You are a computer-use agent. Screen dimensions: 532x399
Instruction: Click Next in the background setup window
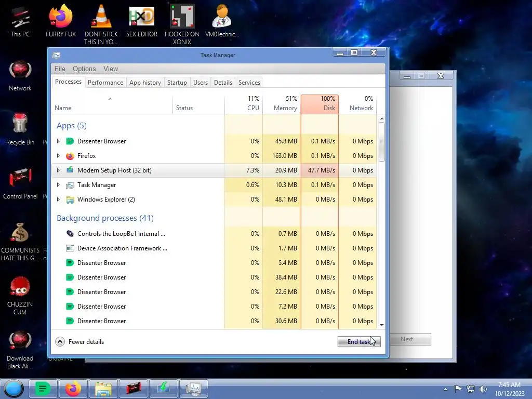click(406, 339)
